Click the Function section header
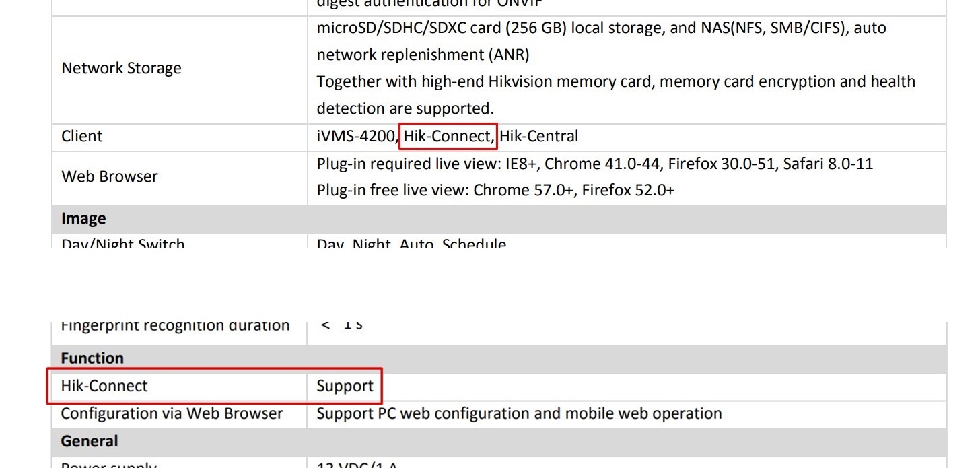Viewport: 980px width, 468px height. point(92,358)
